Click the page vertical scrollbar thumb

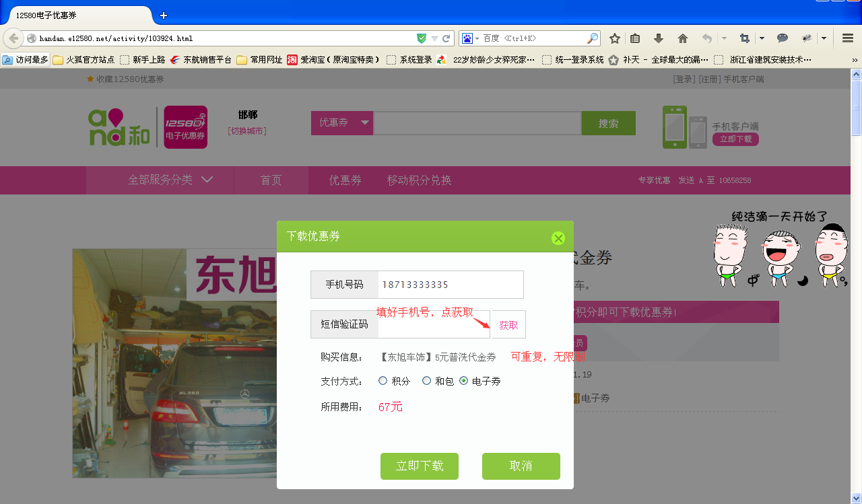click(856, 108)
